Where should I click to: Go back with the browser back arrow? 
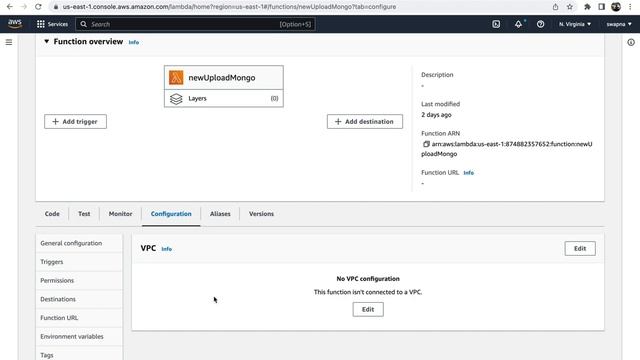point(9,7)
